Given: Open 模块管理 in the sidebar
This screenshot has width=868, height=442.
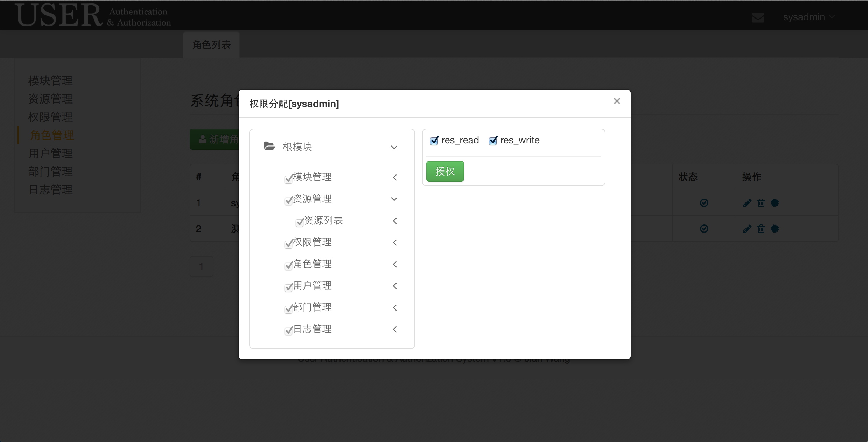Looking at the screenshot, I should (50, 81).
